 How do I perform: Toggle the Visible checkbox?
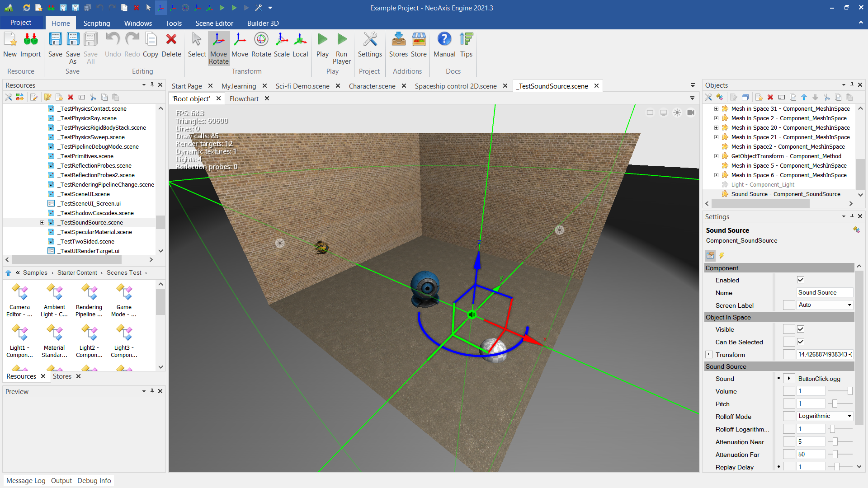click(801, 329)
